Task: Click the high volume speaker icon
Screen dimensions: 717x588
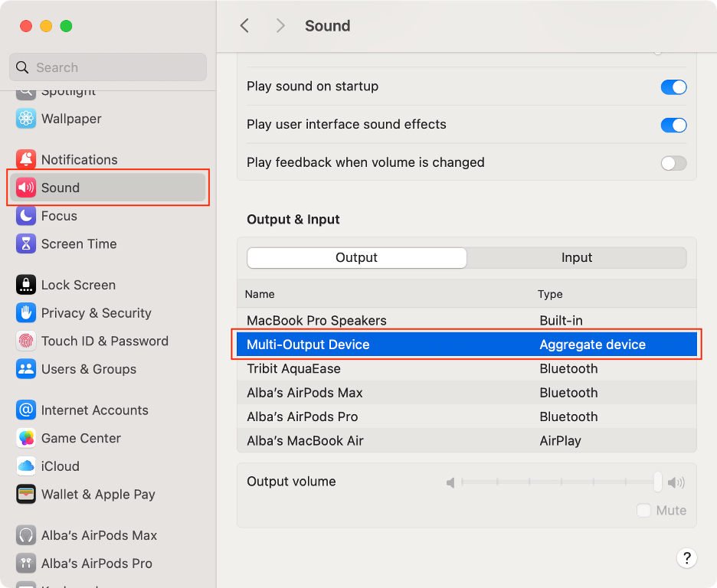Action: (x=676, y=482)
